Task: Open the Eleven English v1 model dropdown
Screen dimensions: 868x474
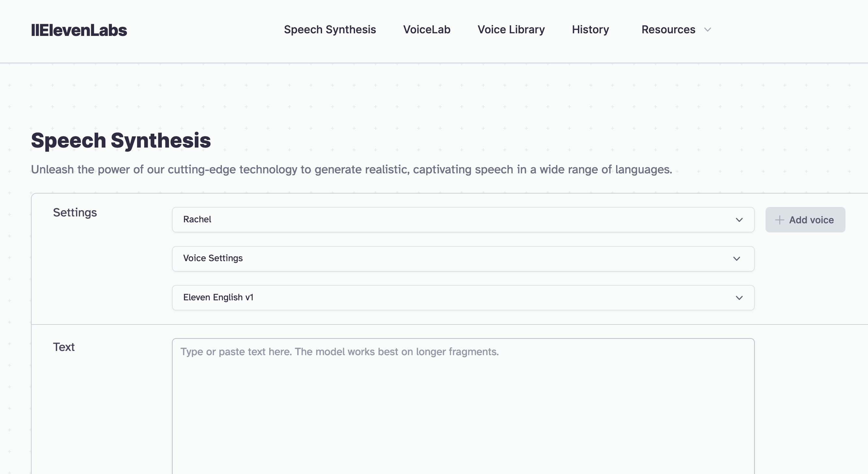Action: coord(463,297)
